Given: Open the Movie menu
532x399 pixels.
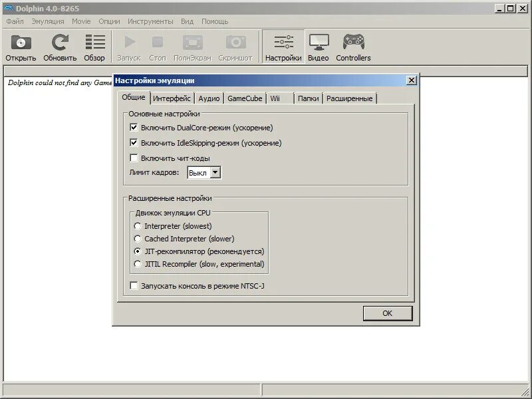Looking at the screenshot, I should point(81,21).
